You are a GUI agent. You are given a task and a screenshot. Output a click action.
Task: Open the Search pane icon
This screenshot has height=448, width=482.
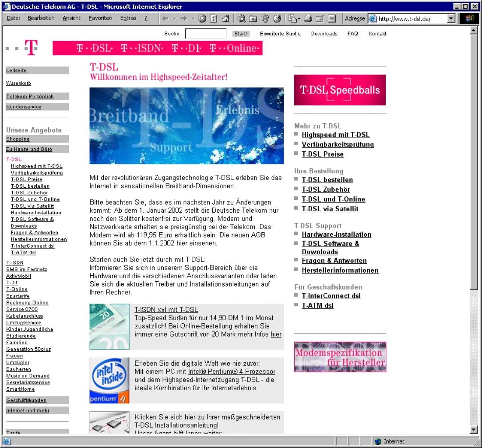242,19
